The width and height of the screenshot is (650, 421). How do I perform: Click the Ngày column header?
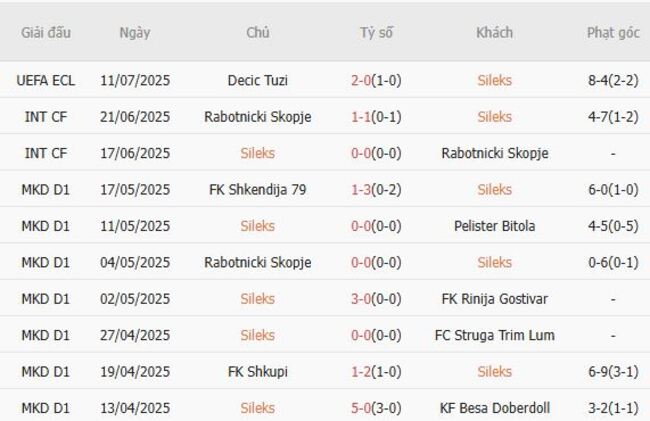click(135, 32)
